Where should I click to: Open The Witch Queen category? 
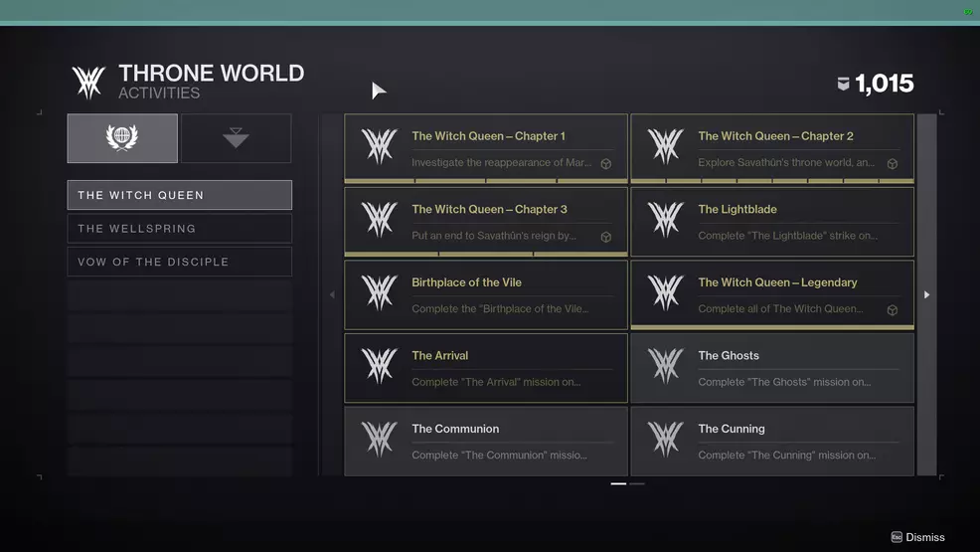[180, 195]
